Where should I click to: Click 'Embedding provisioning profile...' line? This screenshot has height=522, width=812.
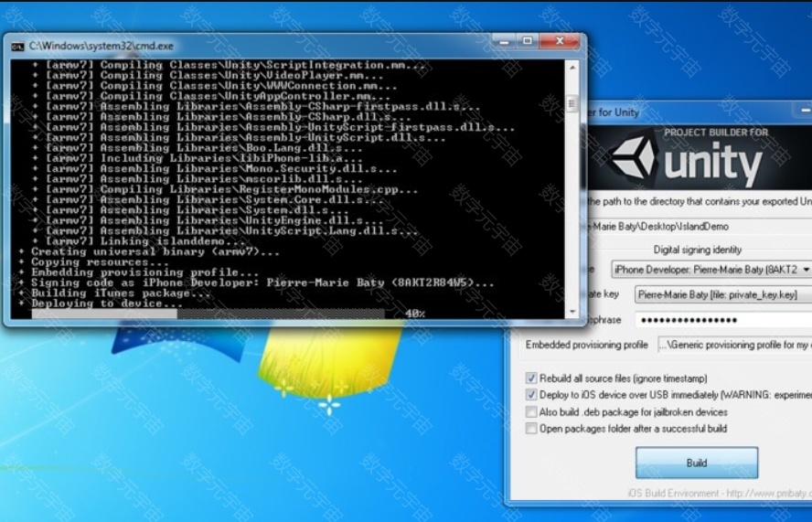click(138, 272)
